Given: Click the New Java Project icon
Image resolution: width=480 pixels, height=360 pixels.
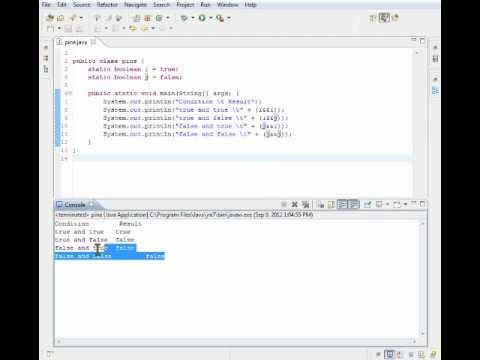Looking at the screenshot, I should (137, 18).
